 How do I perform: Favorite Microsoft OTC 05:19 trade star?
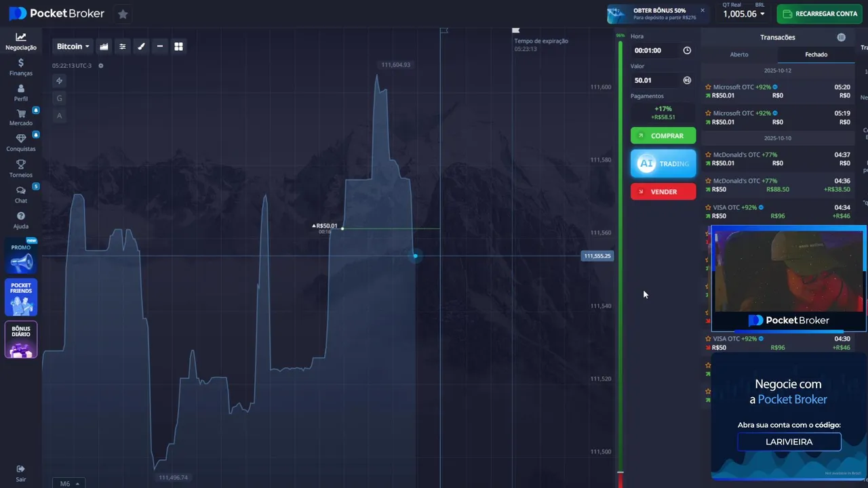point(708,113)
